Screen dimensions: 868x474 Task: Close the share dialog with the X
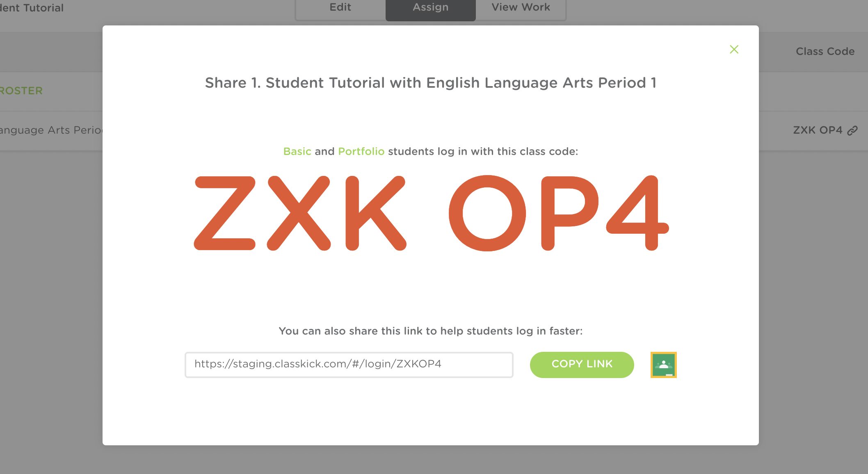734,50
